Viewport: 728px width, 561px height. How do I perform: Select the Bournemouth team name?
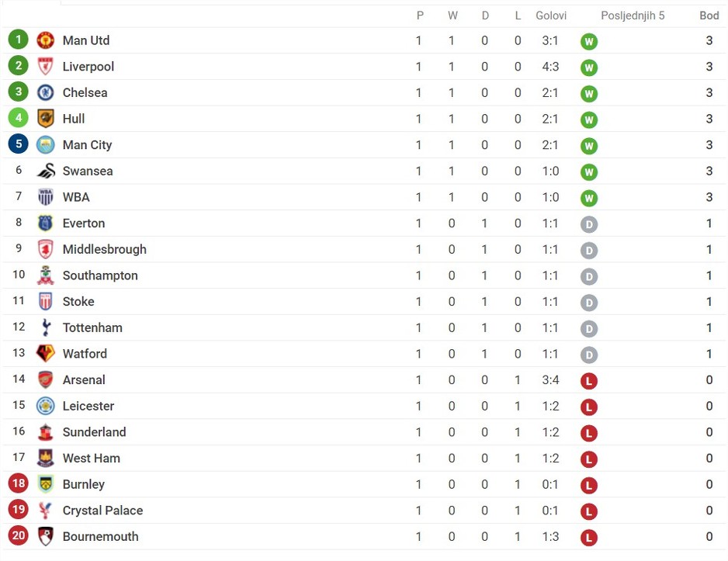point(100,536)
